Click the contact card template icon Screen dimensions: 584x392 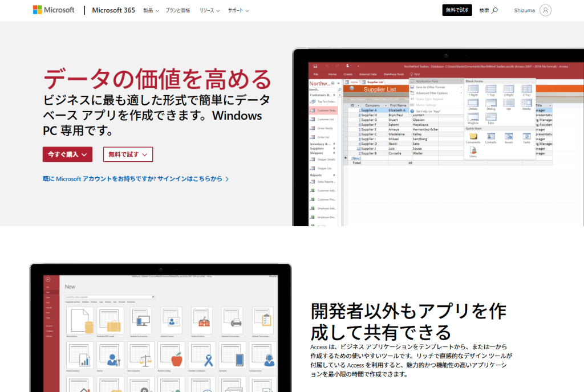click(171, 321)
